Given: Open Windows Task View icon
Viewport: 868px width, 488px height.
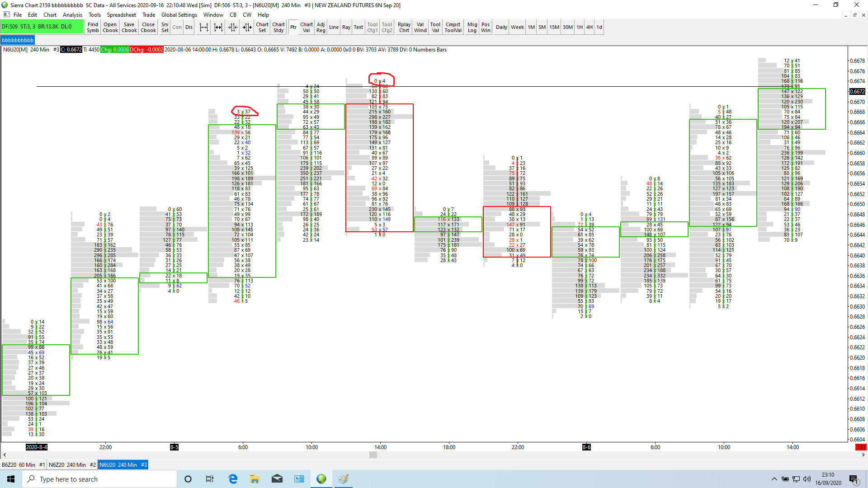Looking at the screenshot, I should coord(210,479).
